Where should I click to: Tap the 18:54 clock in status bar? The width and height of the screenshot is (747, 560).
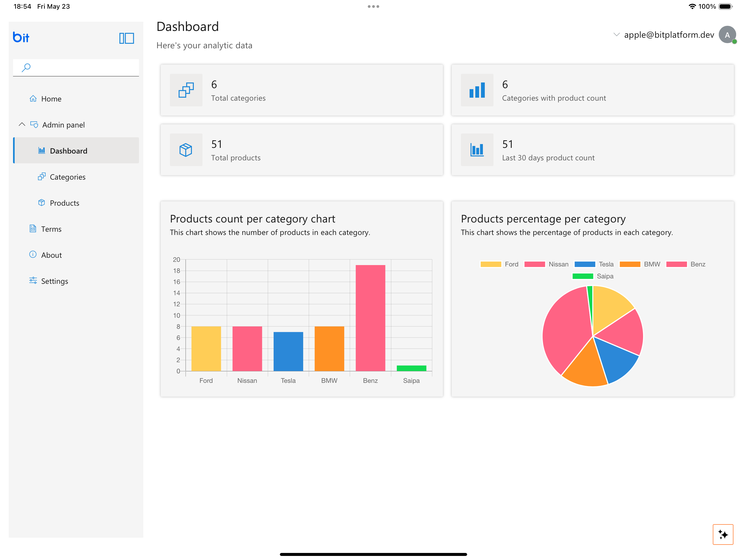coord(22,7)
